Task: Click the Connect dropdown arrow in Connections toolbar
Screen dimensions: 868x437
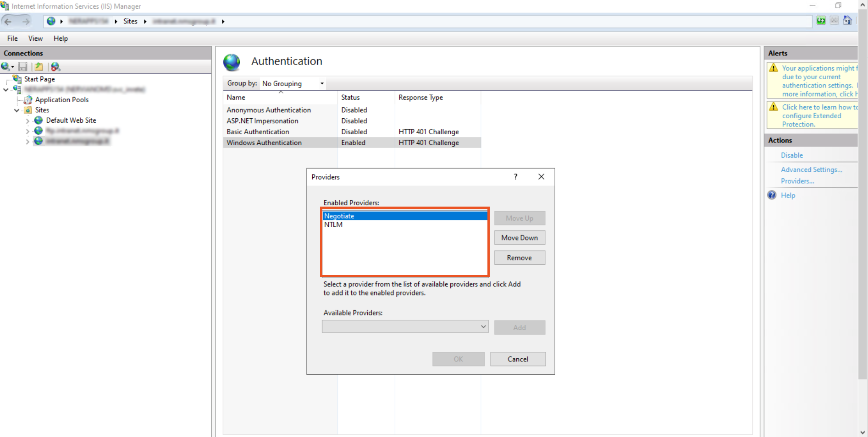Action: point(13,67)
